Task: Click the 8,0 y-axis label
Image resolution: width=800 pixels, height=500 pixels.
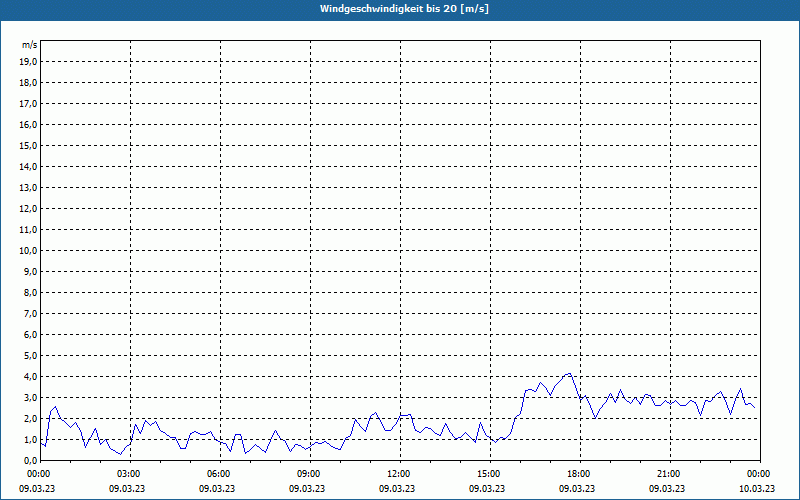Action: pos(30,292)
